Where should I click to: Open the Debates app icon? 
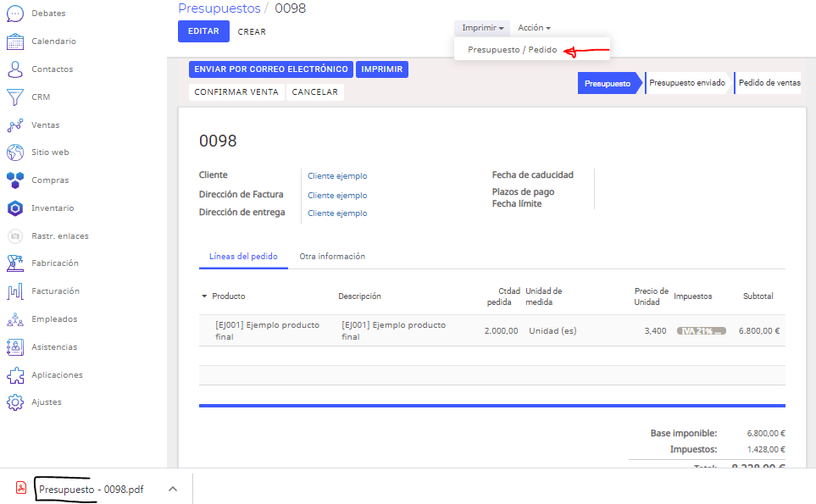pos(15,14)
